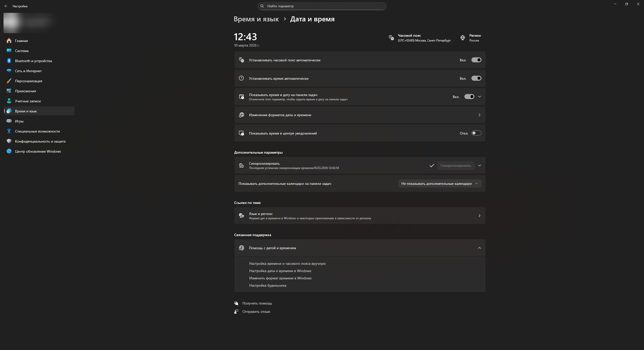Viewport: 644px width, 350px height.
Task: Expand the Синхронизировать chevron
Action: 479,165
